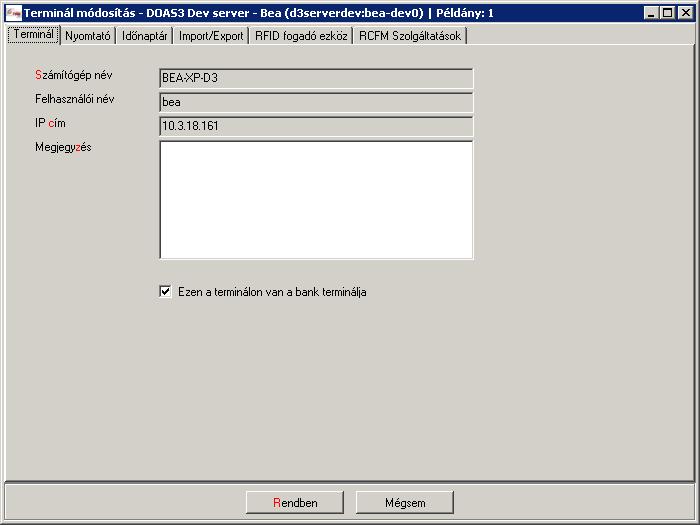Open the Időnaptár tab
The image size is (700, 525).
pyautogui.click(x=145, y=36)
